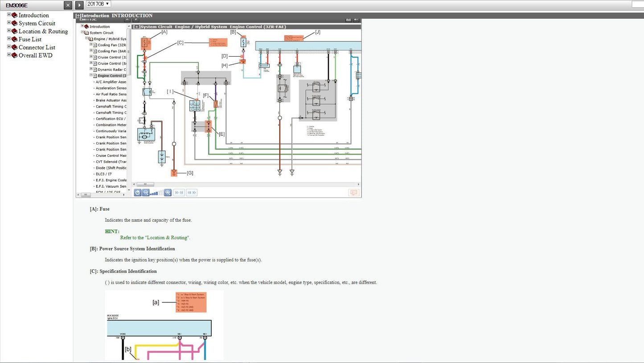Screen dimensions: 644x363
Task: Click the blue reset rotate icon
Action: pyautogui.click(x=138, y=193)
